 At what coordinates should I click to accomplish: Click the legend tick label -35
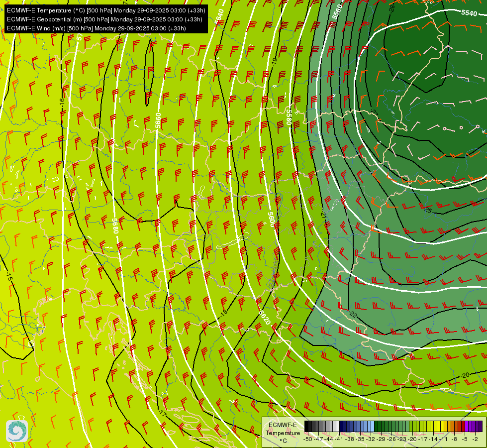[x=360, y=439]
